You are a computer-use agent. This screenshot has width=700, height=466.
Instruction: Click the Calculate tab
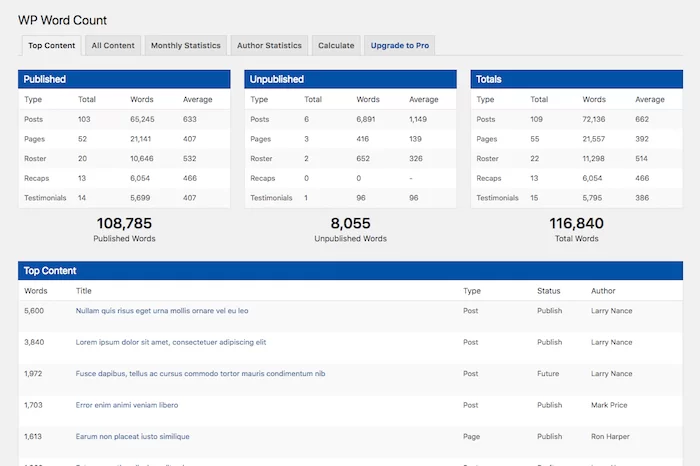336,45
